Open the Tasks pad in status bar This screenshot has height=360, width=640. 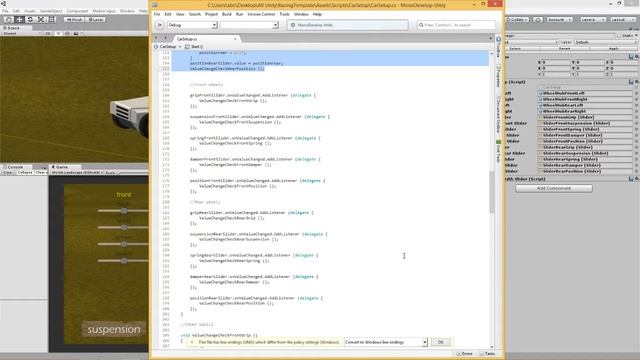click(487, 353)
